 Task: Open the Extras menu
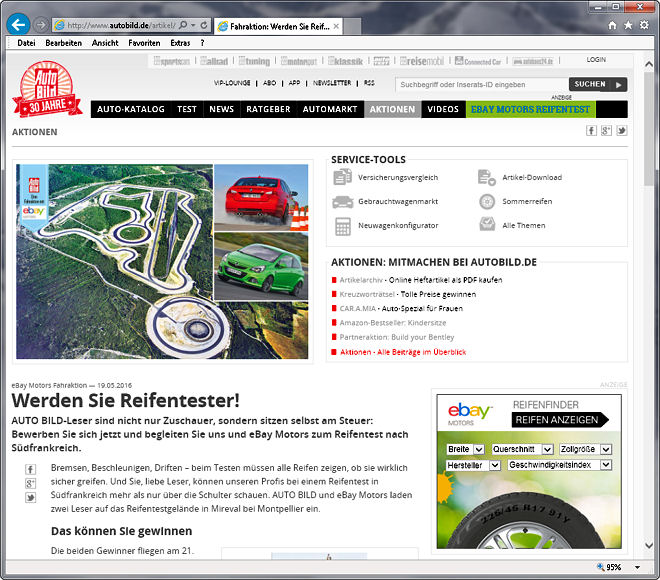click(180, 43)
